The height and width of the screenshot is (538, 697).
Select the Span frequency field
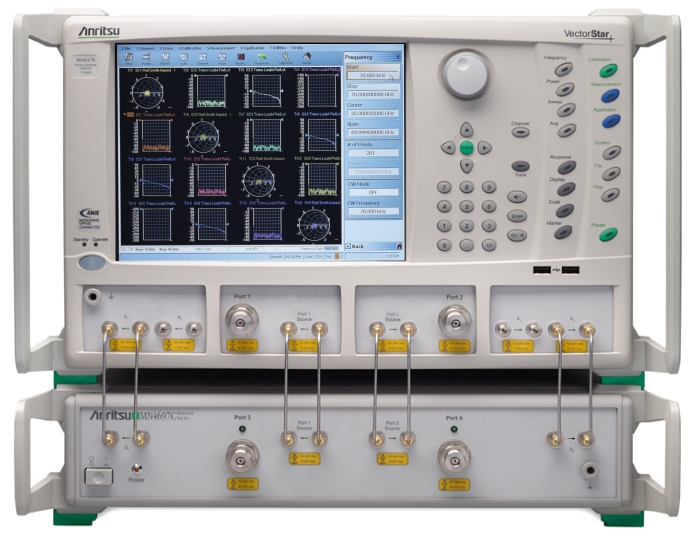[373, 132]
